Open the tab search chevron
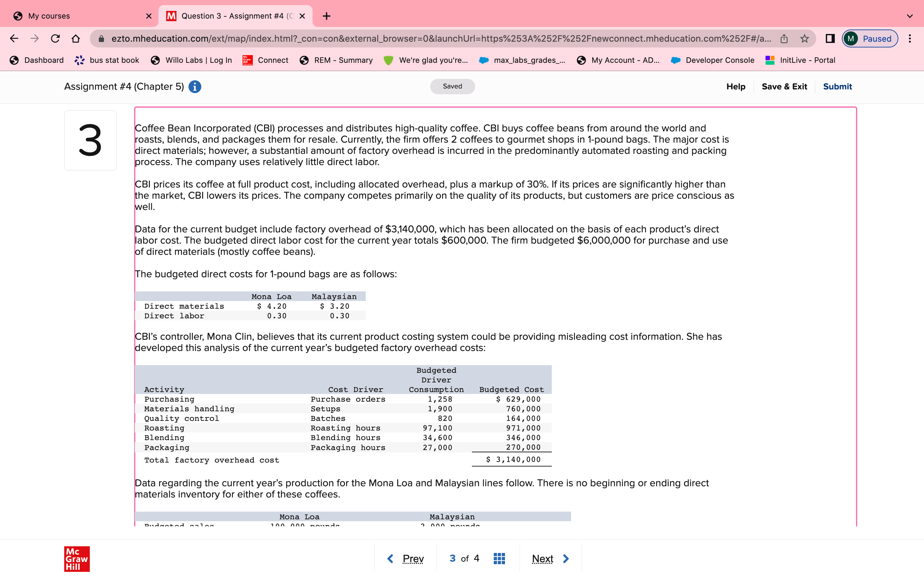 coord(910,16)
